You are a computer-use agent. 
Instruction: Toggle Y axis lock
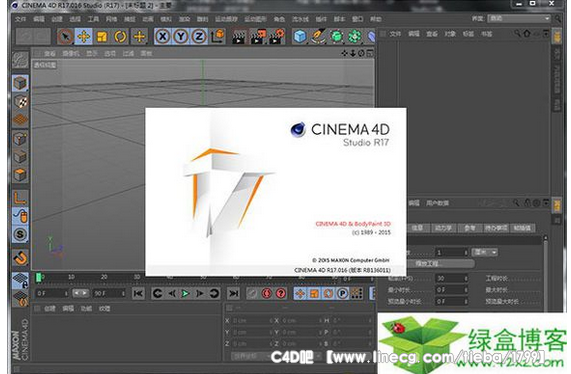click(x=181, y=37)
